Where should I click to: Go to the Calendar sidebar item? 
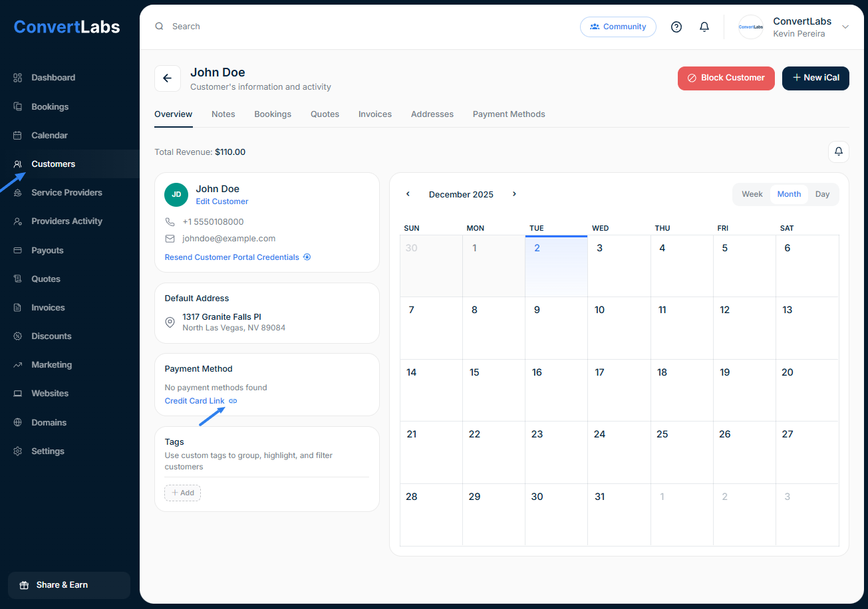click(x=49, y=135)
